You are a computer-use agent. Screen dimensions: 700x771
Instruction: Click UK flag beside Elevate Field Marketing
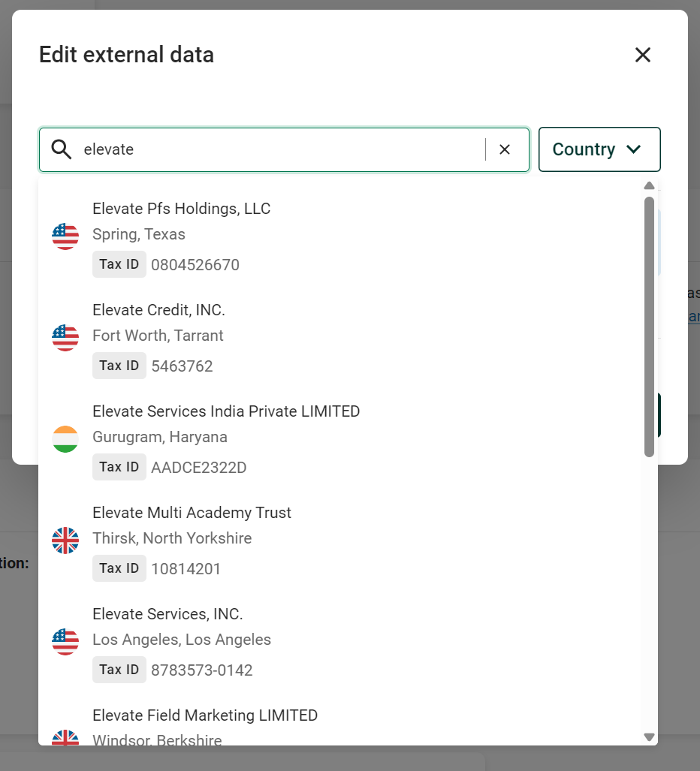[x=65, y=737]
